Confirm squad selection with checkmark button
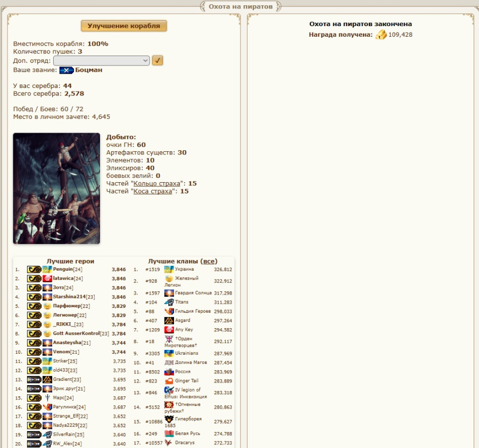 click(158, 61)
